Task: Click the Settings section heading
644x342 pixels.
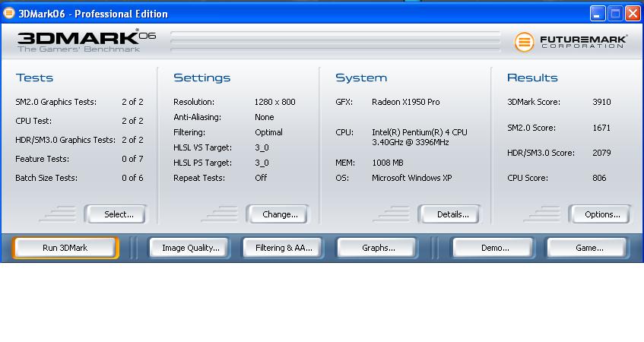Action: click(x=201, y=78)
